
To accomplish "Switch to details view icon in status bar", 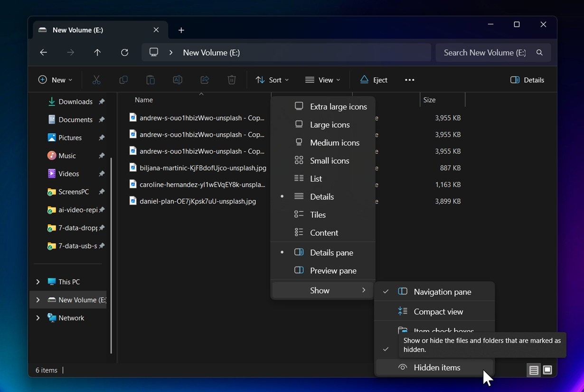I will pyautogui.click(x=534, y=370).
